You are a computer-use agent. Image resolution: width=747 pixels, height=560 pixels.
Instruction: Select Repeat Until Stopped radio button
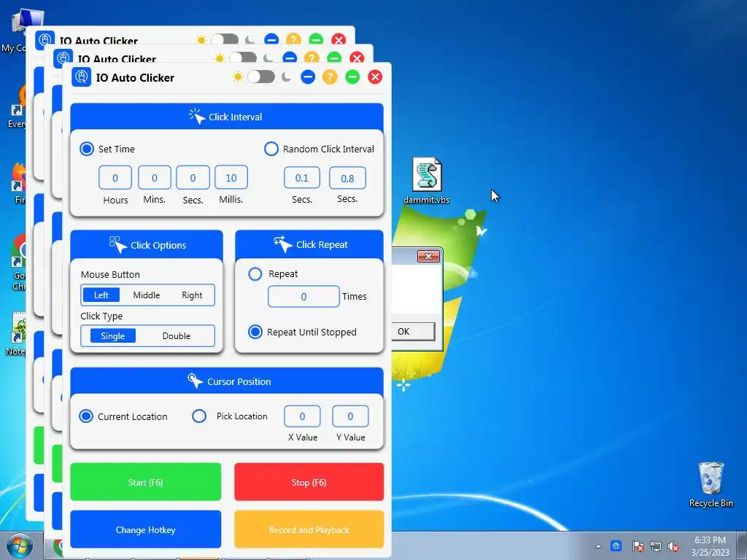point(255,332)
